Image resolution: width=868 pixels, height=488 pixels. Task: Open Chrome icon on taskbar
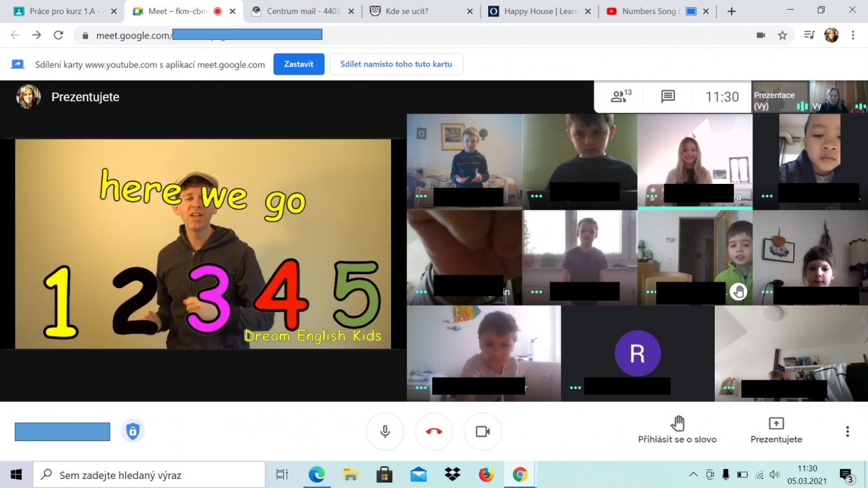tap(520, 475)
